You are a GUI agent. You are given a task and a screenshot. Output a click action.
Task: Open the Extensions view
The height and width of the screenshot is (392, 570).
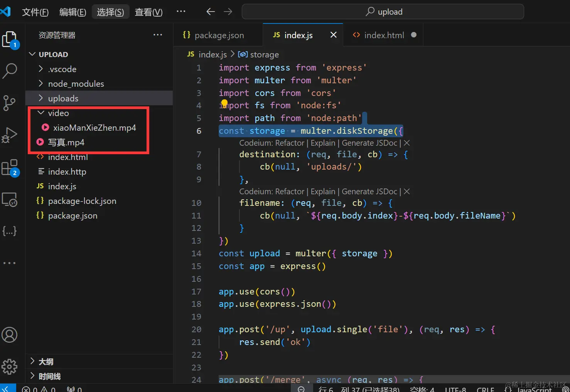[10, 168]
